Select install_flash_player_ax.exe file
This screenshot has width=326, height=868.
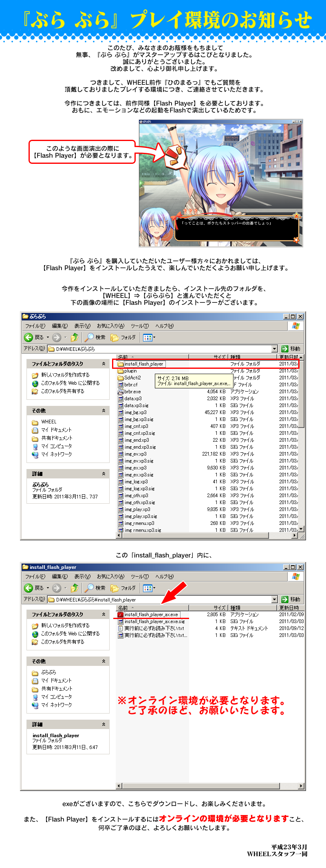148,615
